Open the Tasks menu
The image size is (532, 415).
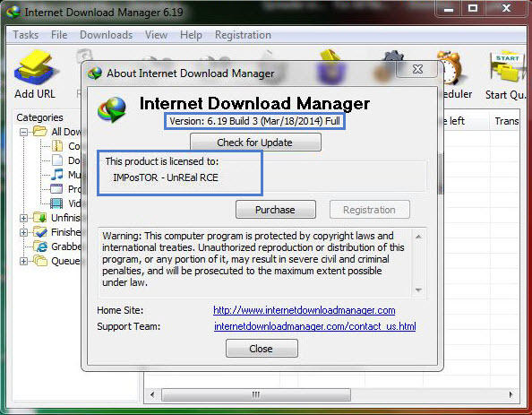[25, 35]
